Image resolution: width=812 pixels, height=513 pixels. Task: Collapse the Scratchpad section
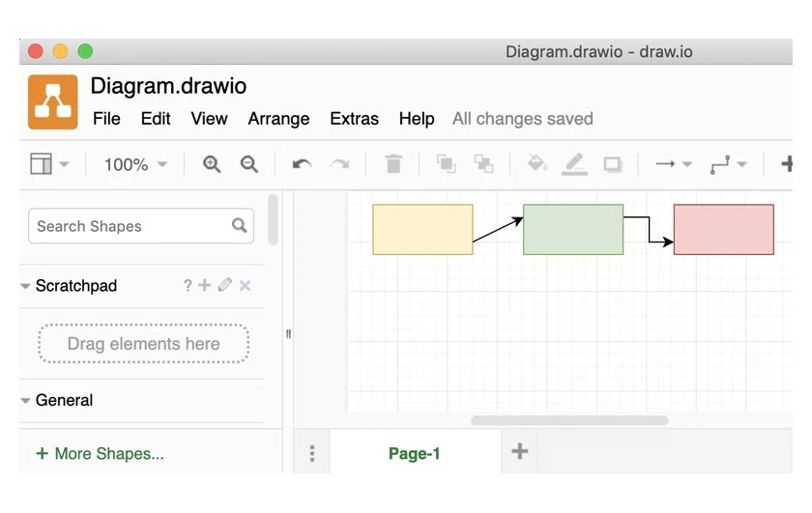25,286
